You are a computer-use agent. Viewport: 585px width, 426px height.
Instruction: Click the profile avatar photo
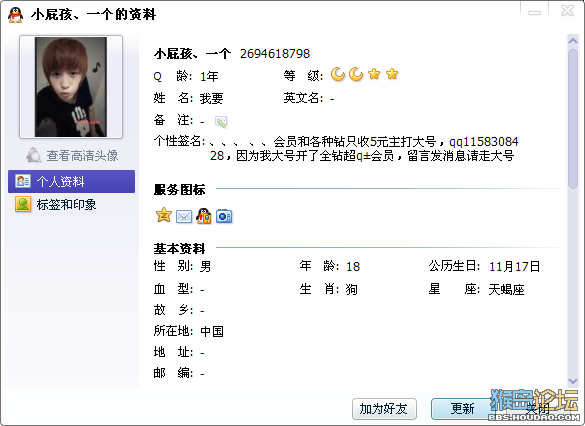tap(71, 87)
